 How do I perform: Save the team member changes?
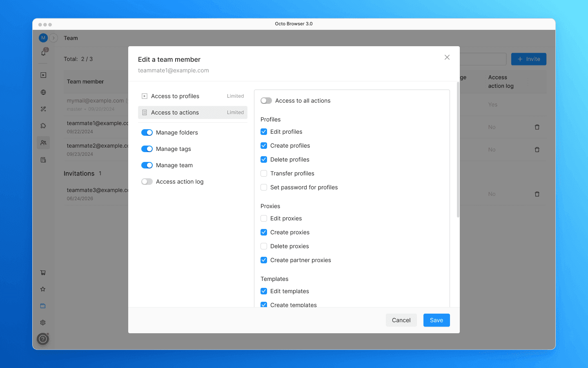click(x=437, y=320)
